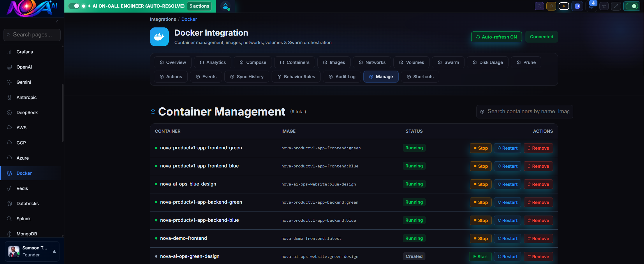Open the OpenAI integration

pos(24,67)
